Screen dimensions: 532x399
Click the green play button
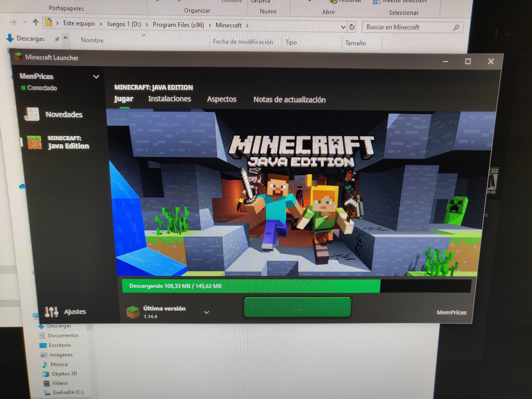tap(298, 307)
